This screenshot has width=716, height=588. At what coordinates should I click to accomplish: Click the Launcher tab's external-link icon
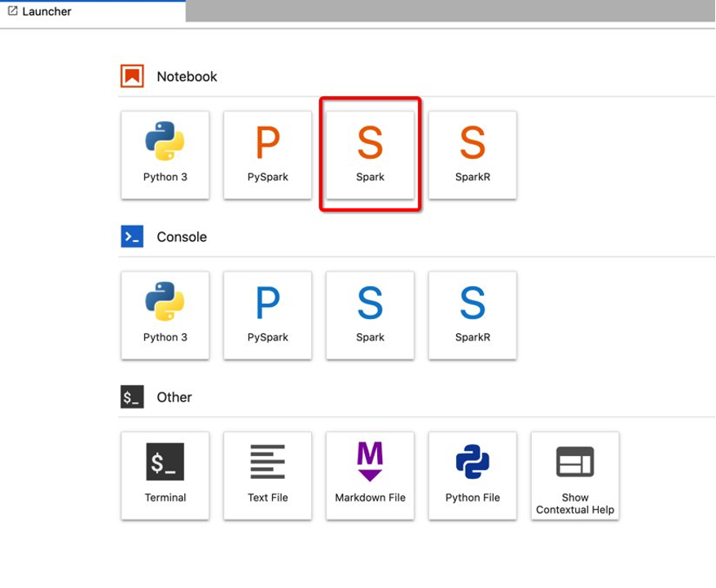click(13, 11)
